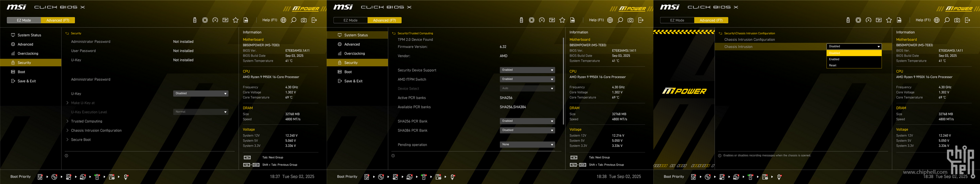Open search magnifier in Trusted Computing panel toolbar

click(x=620, y=20)
